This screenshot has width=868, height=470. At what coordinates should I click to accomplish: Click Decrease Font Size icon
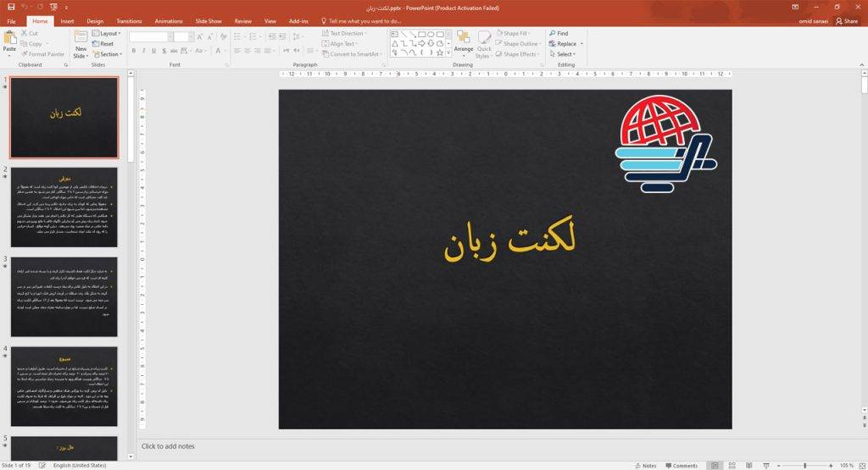pos(210,36)
